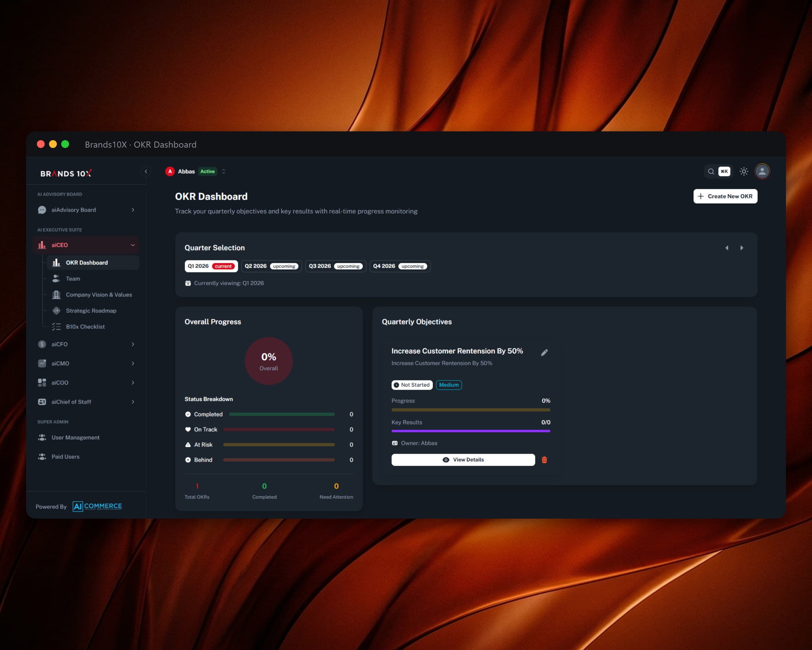This screenshot has height=650, width=812.
Task: Click the sidebar collapse arrow icon
Action: point(146,171)
